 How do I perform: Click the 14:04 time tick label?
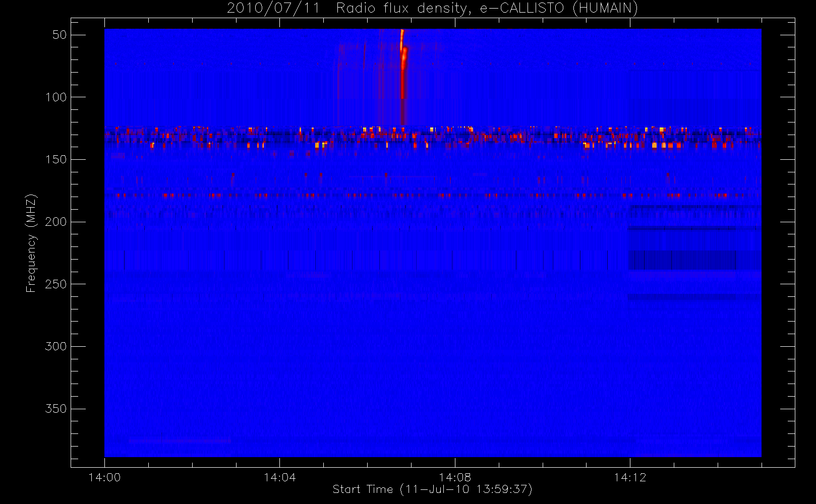(279, 477)
